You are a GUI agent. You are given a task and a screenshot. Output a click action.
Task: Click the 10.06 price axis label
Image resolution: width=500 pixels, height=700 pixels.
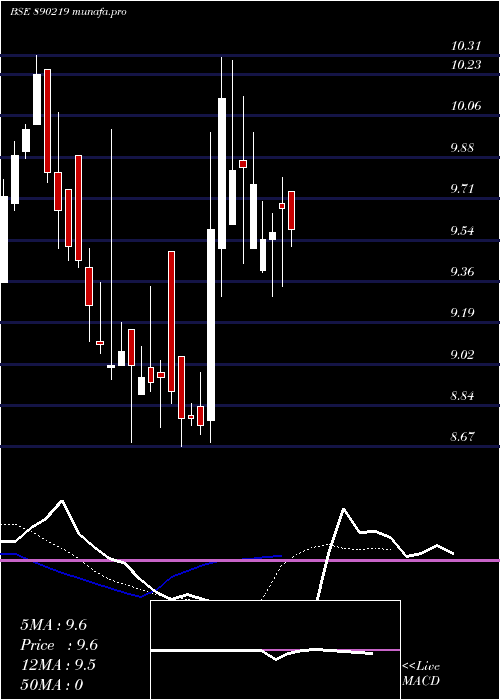(x=466, y=106)
